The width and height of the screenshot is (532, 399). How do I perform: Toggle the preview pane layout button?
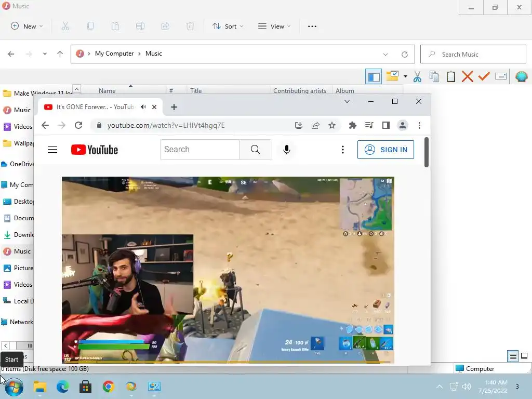[374, 77]
